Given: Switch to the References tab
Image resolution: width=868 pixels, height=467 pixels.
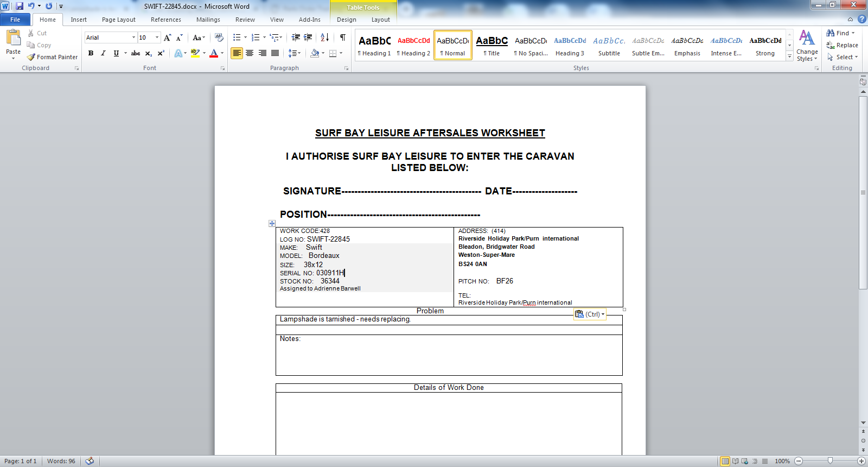Looking at the screenshot, I should pyautogui.click(x=166, y=20).
